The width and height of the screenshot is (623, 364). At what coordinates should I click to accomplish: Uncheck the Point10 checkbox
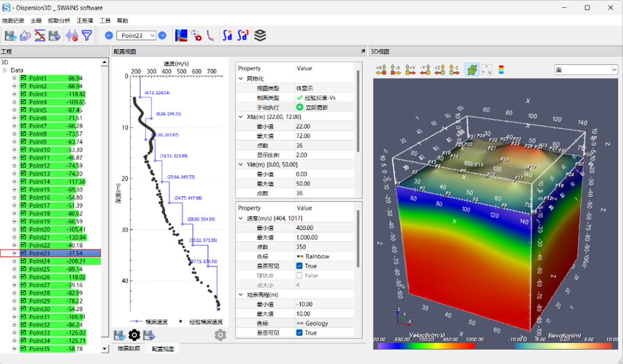tap(23, 150)
